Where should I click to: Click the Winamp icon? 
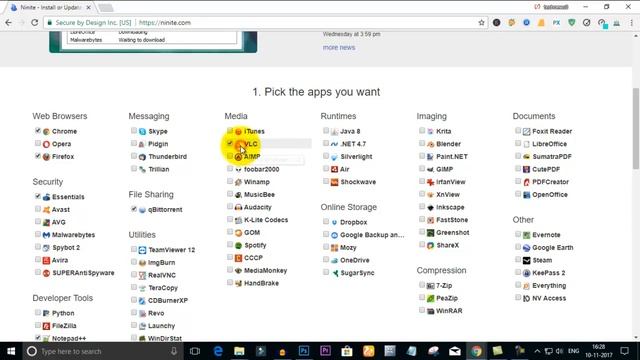click(x=238, y=182)
